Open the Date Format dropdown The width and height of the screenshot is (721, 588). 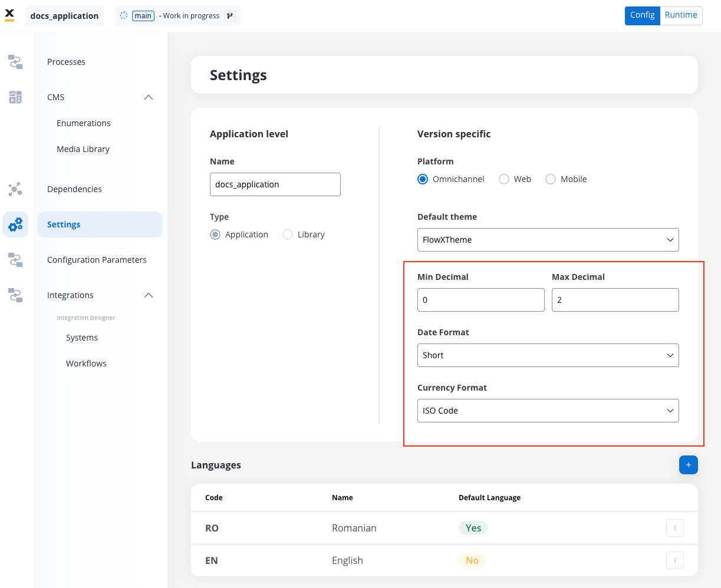point(548,355)
